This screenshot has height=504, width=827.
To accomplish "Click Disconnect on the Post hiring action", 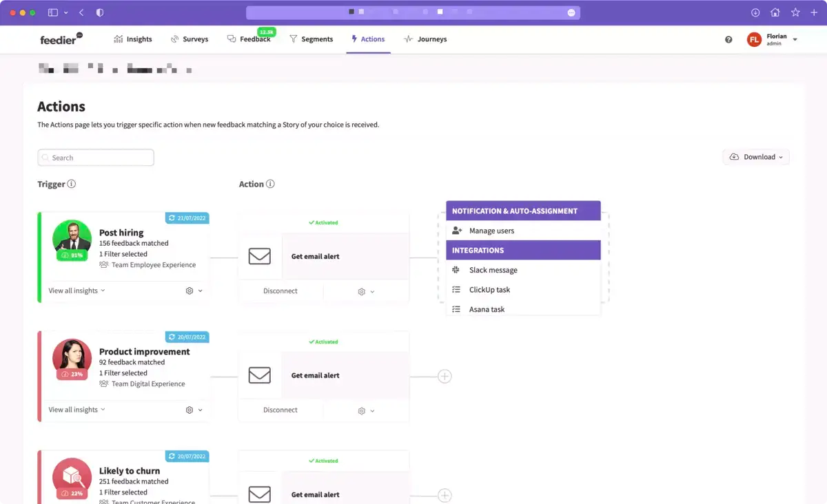I will pos(280,291).
